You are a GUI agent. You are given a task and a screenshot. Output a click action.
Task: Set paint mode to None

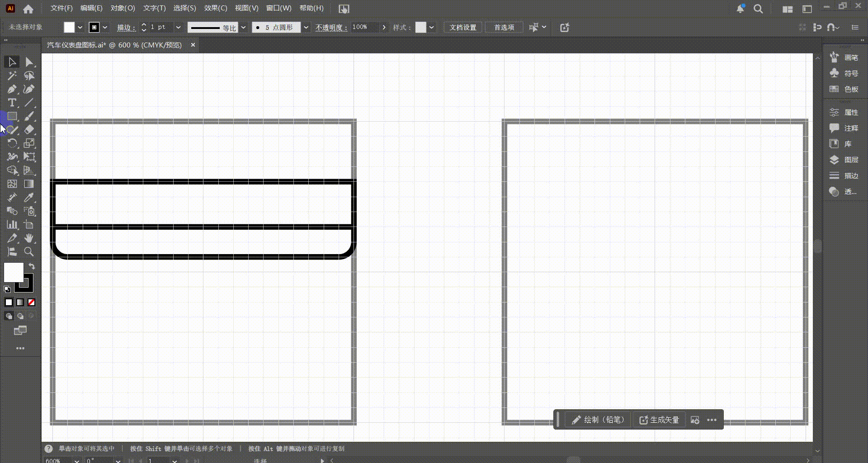point(32,302)
